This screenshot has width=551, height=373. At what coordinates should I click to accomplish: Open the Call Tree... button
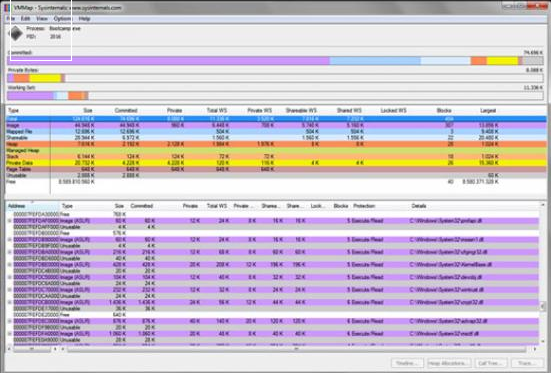(x=491, y=363)
